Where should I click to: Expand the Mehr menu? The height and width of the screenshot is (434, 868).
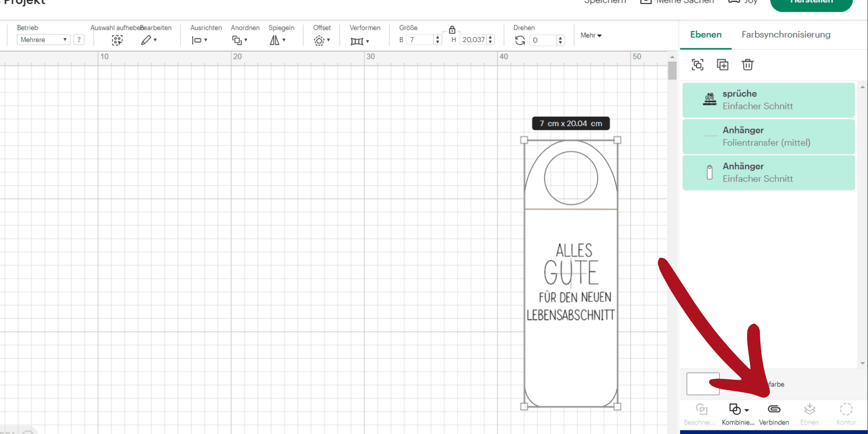(x=591, y=36)
